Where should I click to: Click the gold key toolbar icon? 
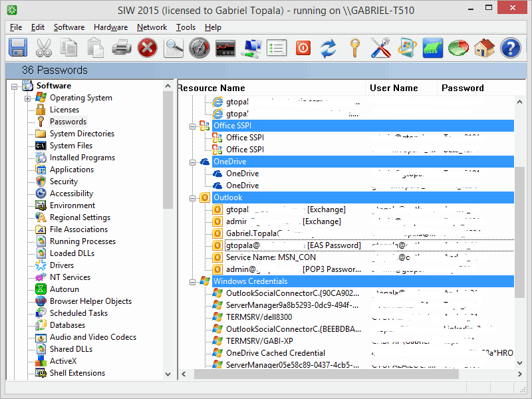[x=355, y=47]
